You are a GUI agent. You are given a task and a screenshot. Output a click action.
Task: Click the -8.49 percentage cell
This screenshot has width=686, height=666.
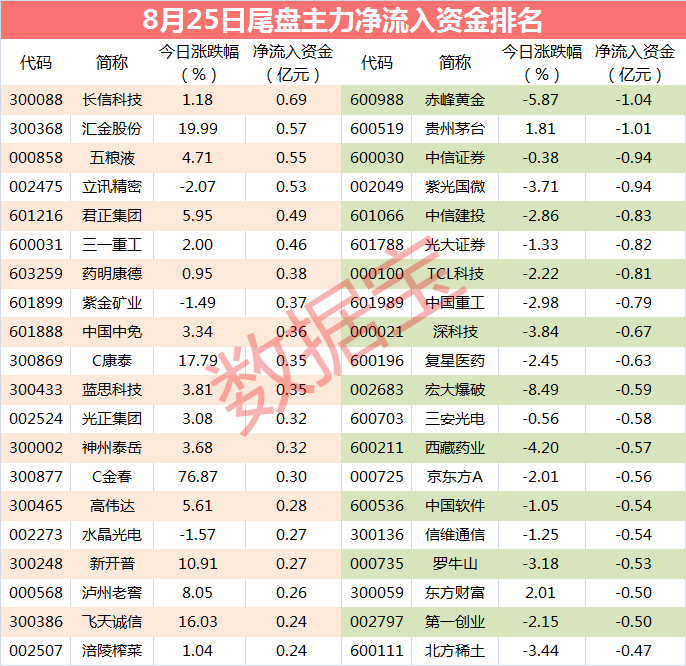[541, 389]
